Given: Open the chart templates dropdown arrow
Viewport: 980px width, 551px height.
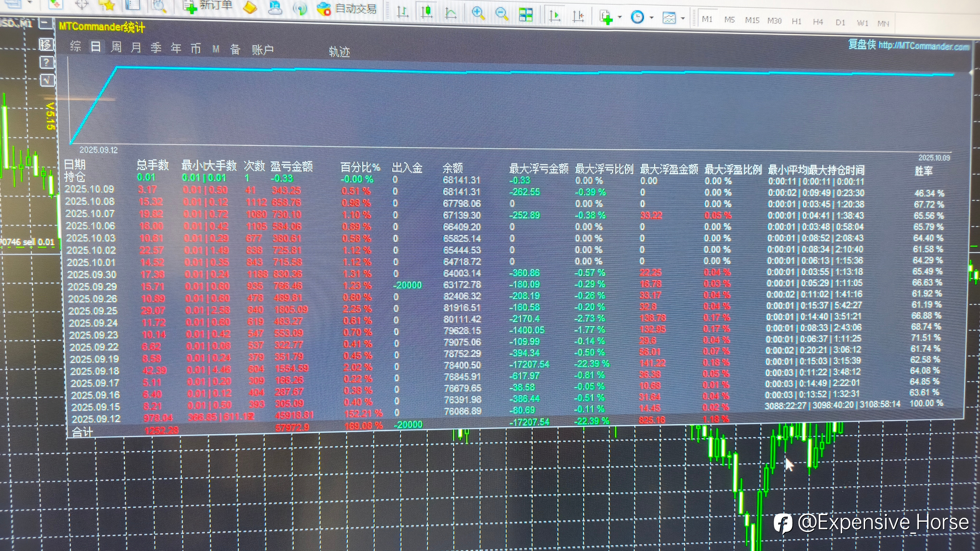Looking at the screenshot, I should (x=683, y=18).
